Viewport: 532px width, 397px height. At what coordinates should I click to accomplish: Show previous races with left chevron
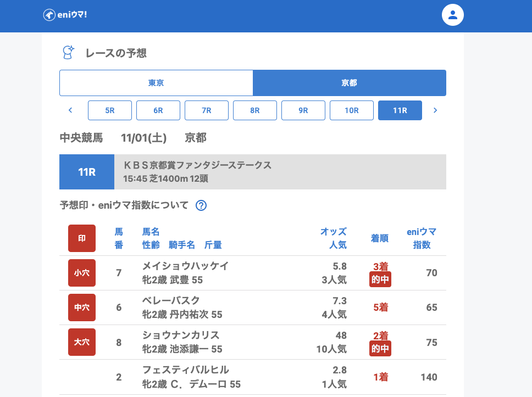click(x=70, y=110)
